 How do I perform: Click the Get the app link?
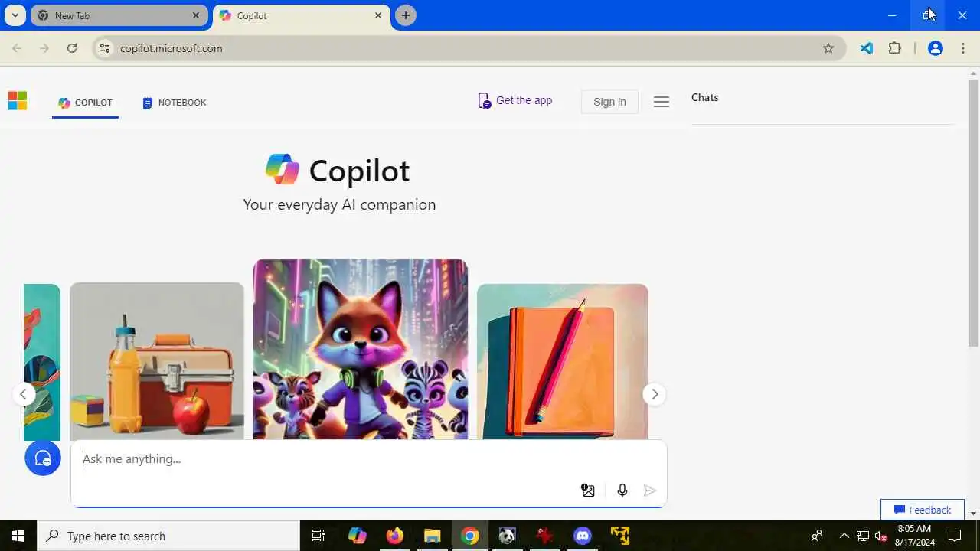tap(514, 100)
